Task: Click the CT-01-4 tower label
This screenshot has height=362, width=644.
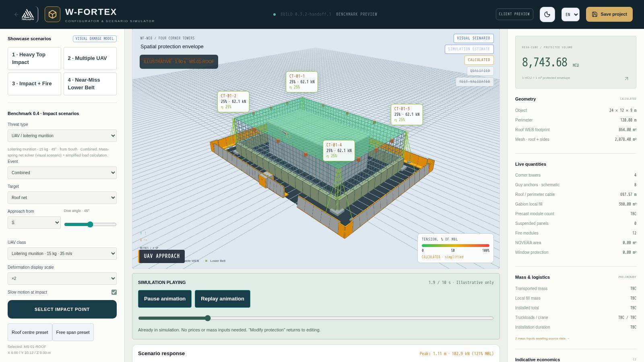Action: tap(339, 150)
